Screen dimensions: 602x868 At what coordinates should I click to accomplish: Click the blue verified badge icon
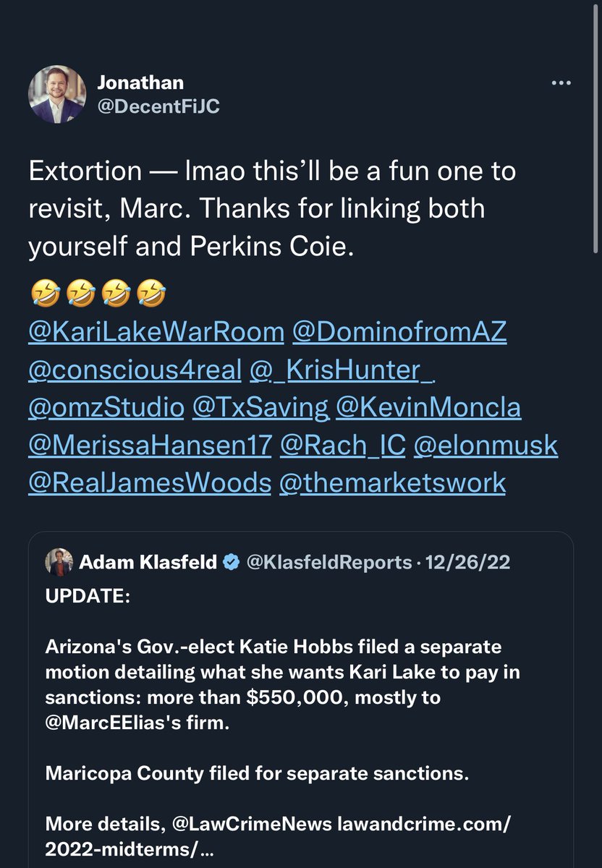tap(231, 562)
